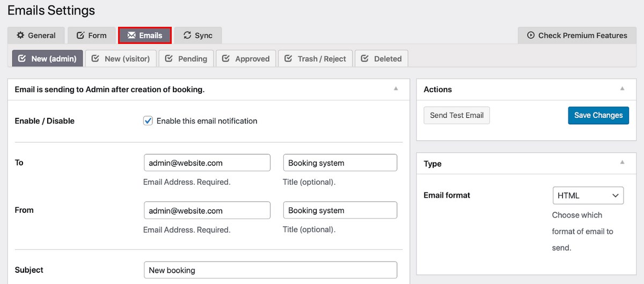Open the Pending email template
Image resolution: width=644 pixels, height=284 pixels.
click(186, 58)
